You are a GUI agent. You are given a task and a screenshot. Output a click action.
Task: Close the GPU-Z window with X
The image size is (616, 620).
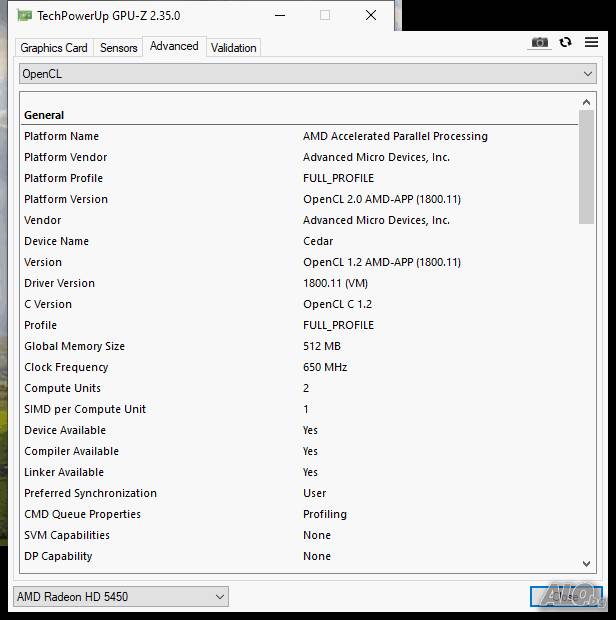tap(370, 15)
